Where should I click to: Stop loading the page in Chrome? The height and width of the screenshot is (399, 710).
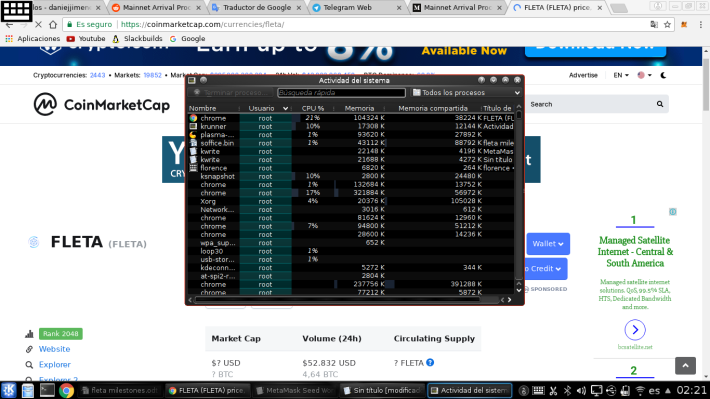click(38, 24)
